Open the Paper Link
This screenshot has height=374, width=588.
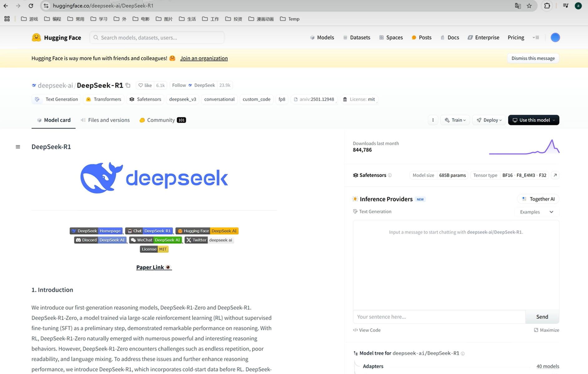pos(154,267)
